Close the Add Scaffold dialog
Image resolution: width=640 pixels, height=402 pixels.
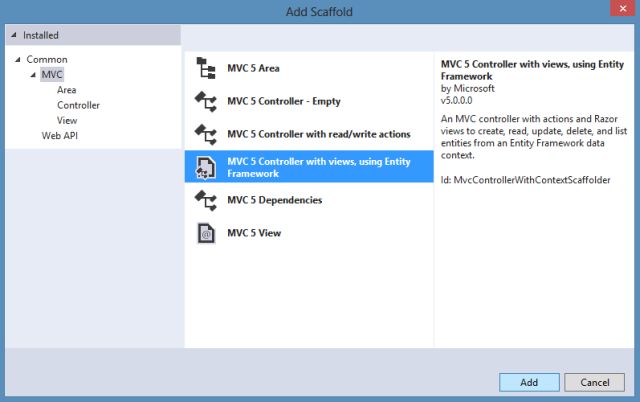click(x=623, y=8)
